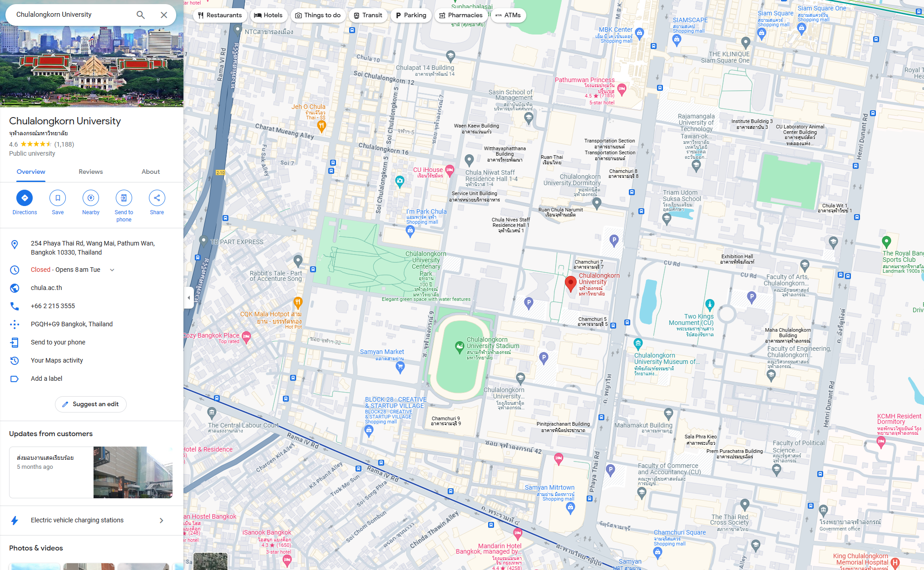This screenshot has width=924, height=570.
Task: Click the 1,188 reviews count
Action: 64,144
